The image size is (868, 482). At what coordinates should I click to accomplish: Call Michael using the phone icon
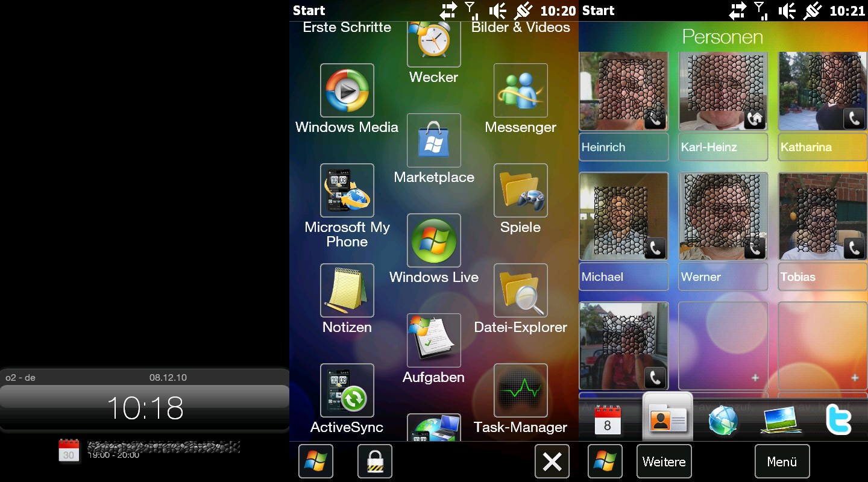(655, 248)
